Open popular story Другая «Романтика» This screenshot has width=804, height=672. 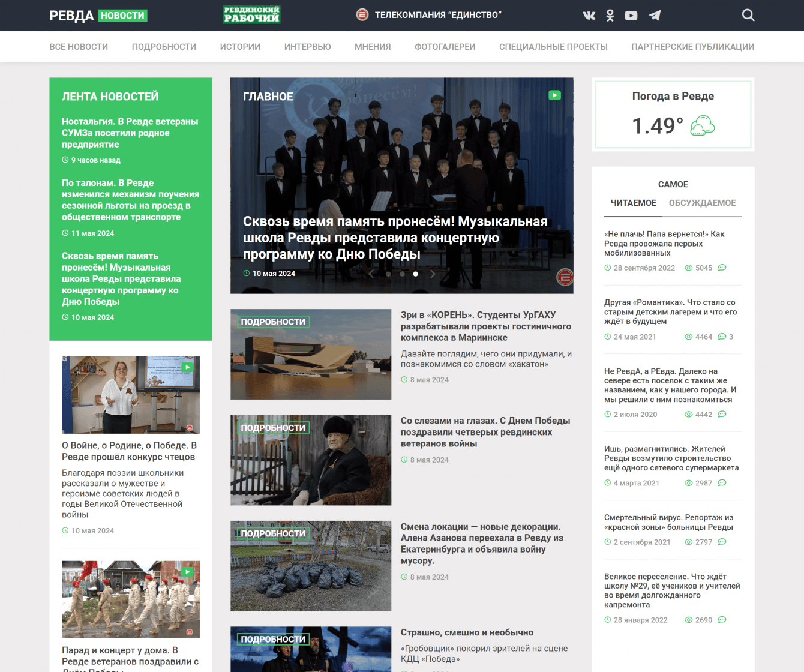pyautogui.click(x=671, y=312)
